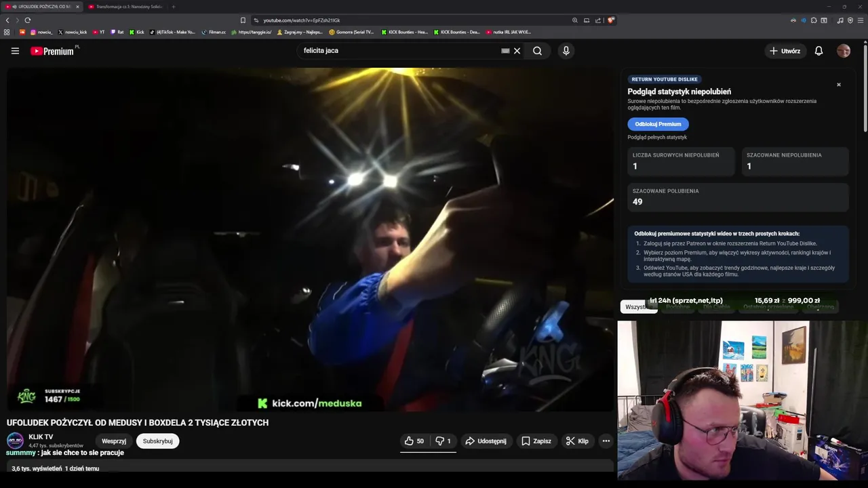This screenshot has width=868, height=488.
Task: Select the Wszystkie filter chip
Action: pyautogui.click(x=639, y=307)
